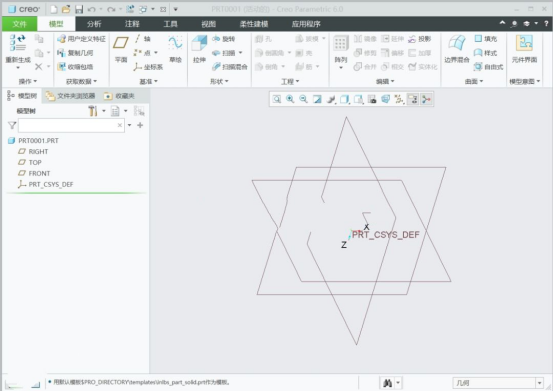The width and height of the screenshot is (553, 391).
Task: Expand the 形状 group dropdown
Action: coord(219,81)
